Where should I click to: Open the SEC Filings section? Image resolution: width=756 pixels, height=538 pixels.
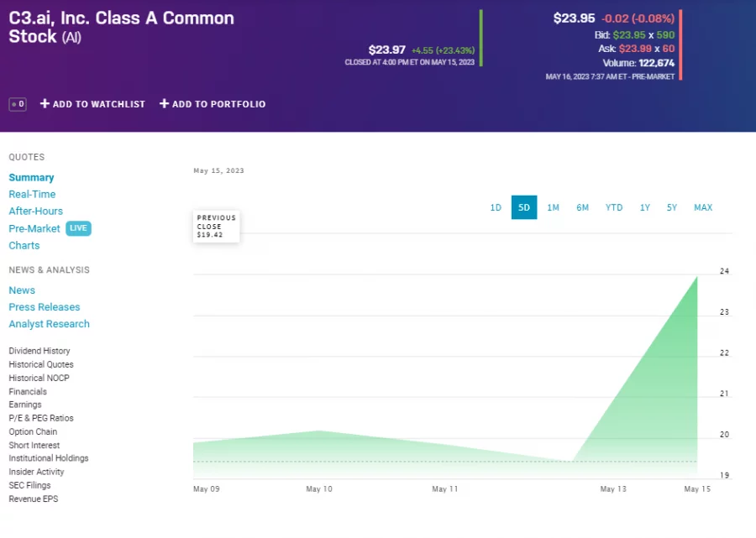click(x=29, y=485)
